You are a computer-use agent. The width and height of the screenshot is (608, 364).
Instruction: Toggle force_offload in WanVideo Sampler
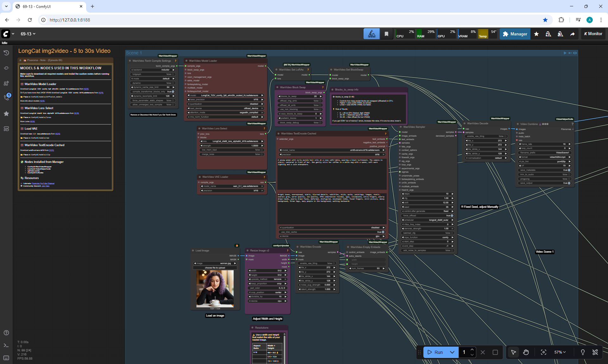[x=452, y=216]
